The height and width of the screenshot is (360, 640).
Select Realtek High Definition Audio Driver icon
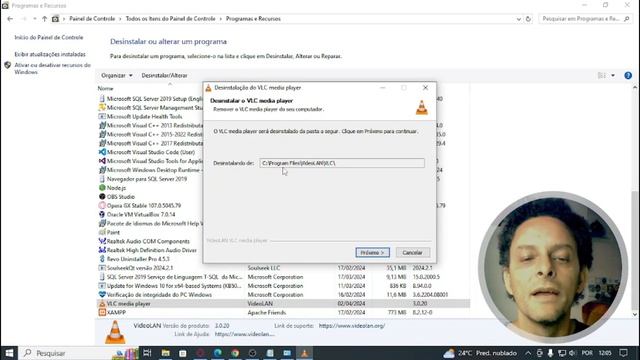point(102,250)
